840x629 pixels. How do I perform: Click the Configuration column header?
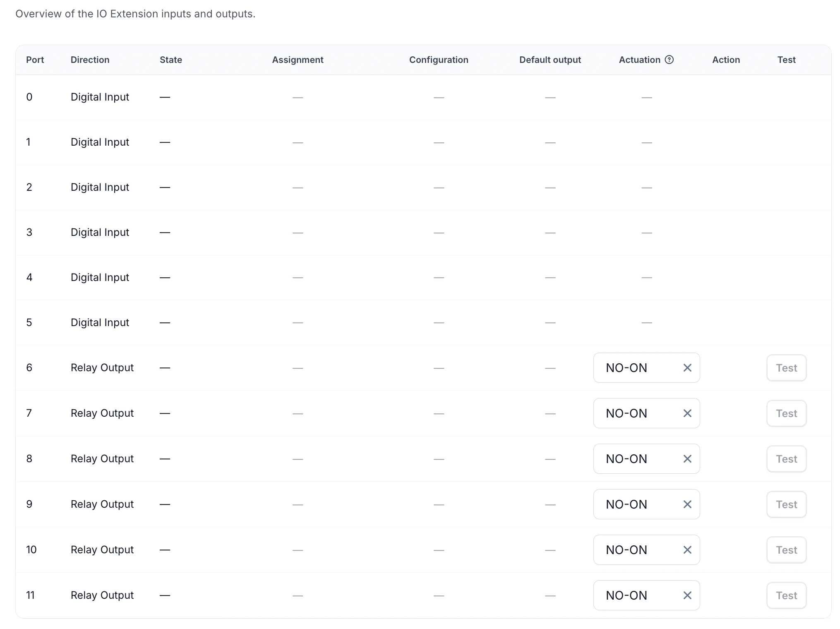[439, 60]
